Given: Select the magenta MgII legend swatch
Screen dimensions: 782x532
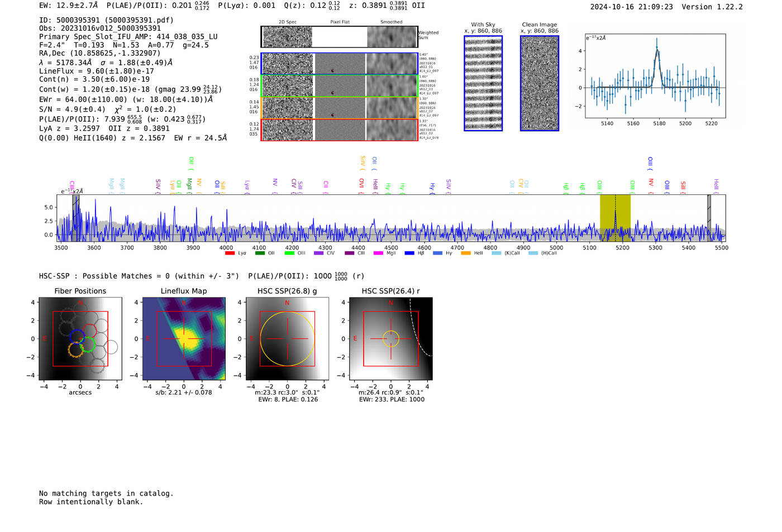Looking at the screenshot, I should [x=378, y=253].
